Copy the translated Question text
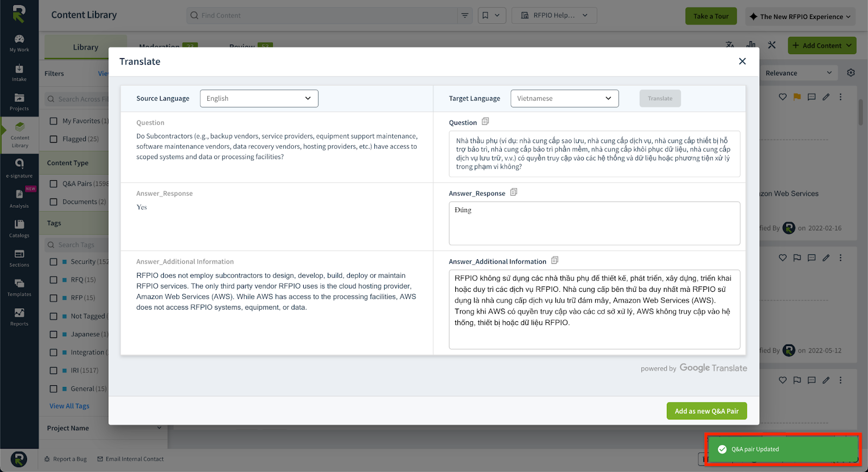 pos(485,122)
